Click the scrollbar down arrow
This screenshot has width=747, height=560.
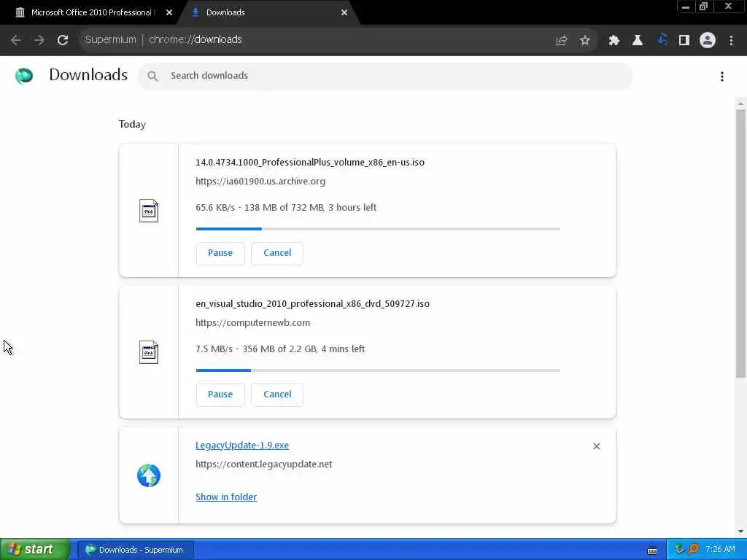[741, 532]
